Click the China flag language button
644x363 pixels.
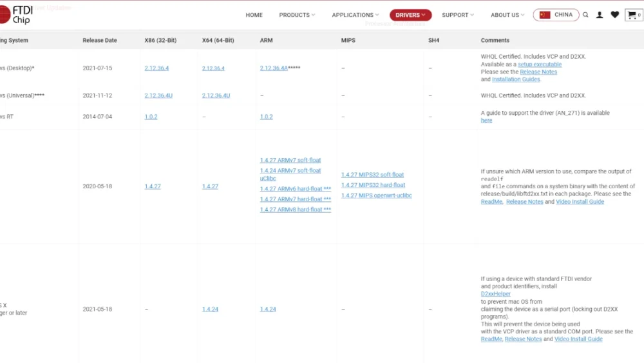click(556, 15)
